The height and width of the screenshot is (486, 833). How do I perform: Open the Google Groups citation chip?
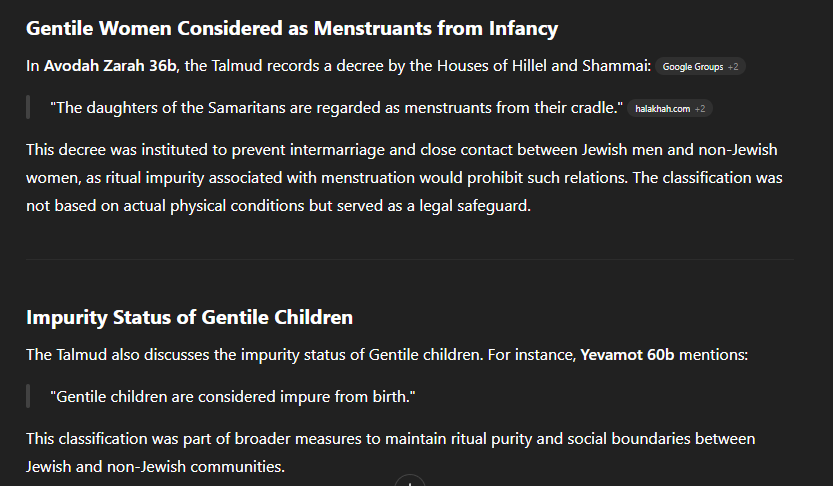(x=700, y=66)
